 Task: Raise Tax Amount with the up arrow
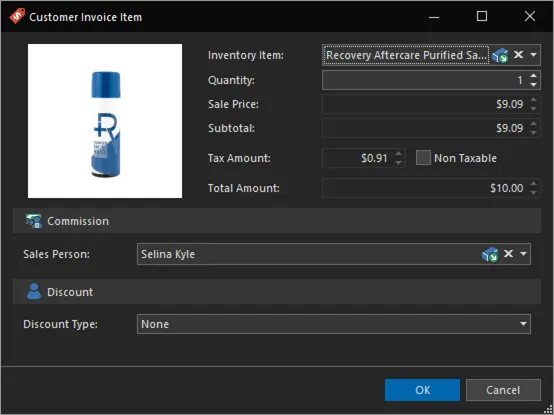coord(398,154)
